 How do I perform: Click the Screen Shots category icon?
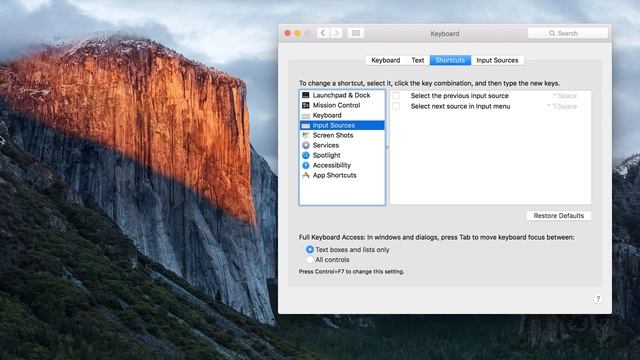306,135
